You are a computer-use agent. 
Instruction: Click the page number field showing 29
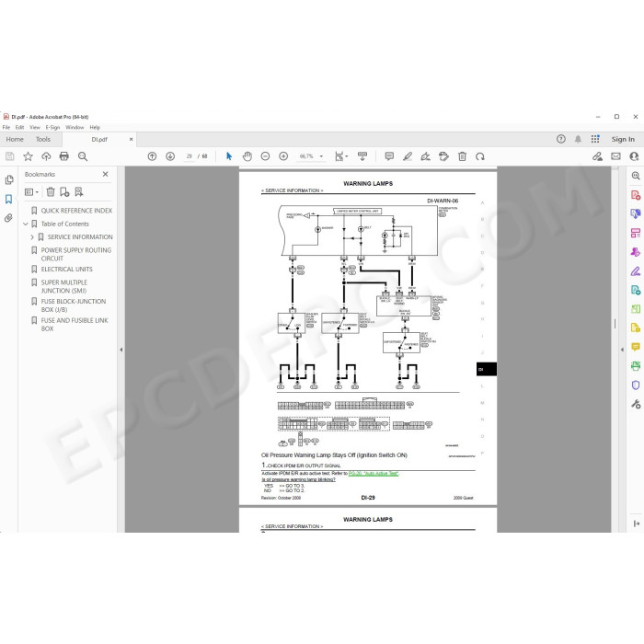190,156
